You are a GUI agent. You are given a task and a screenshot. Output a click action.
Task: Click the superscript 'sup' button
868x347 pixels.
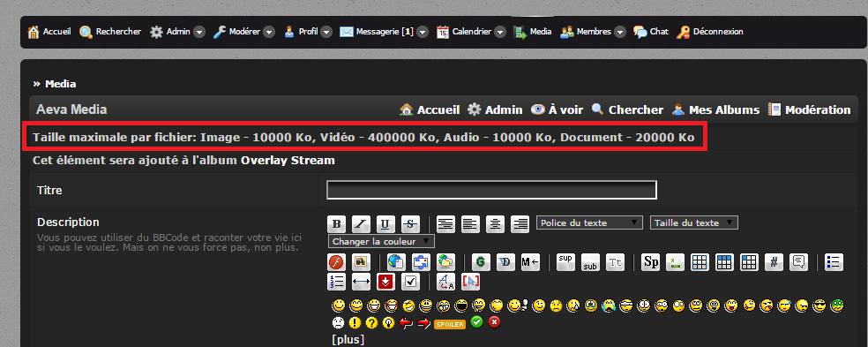click(x=565, y=261)
